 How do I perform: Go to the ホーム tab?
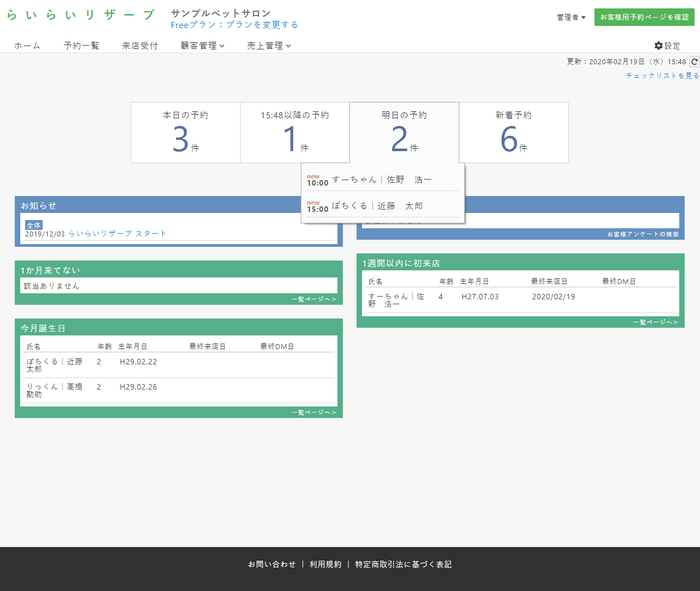(27, 46)
